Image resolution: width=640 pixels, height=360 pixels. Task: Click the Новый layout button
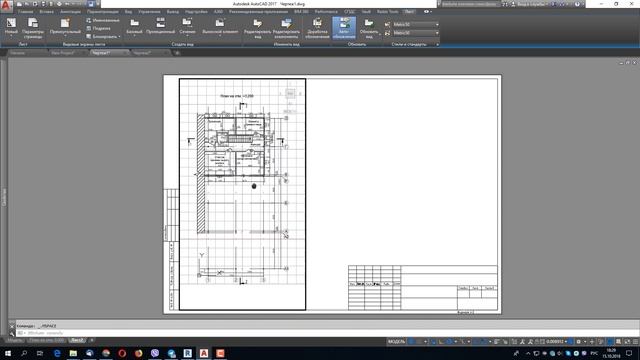click(11, 27)
